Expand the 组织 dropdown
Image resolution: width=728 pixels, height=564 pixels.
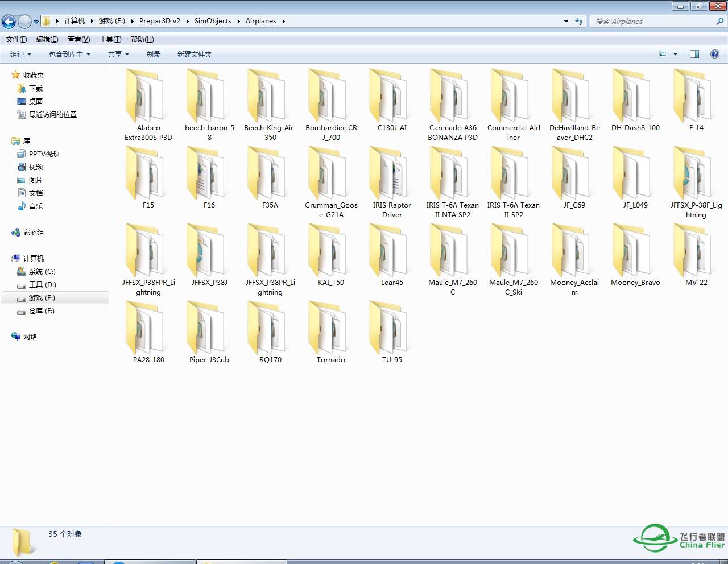coord(21,55)
